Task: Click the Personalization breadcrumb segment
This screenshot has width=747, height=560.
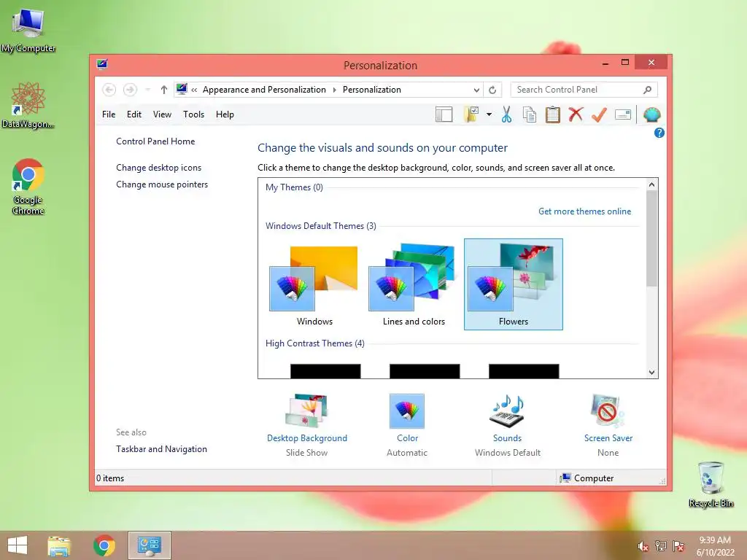Action: (371, 90)
